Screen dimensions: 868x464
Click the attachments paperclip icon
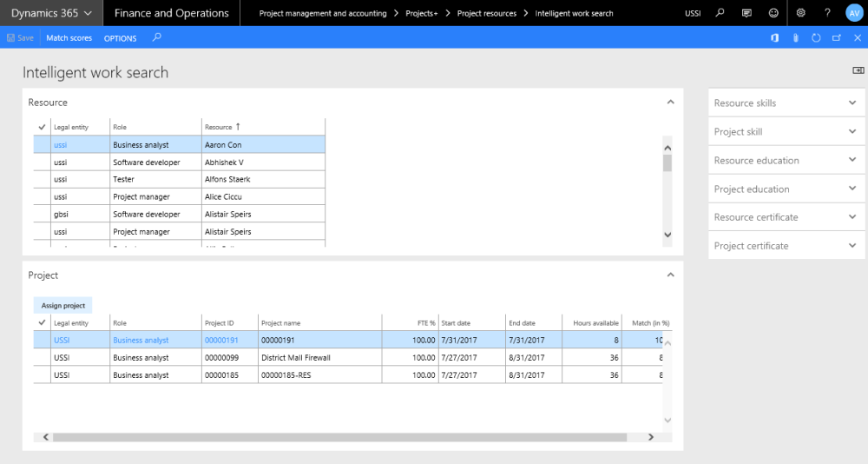[795, 38]
